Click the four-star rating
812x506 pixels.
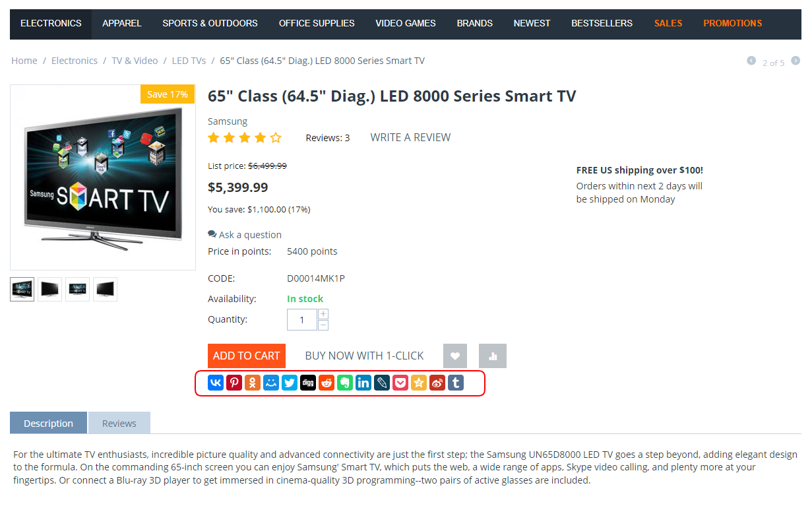pos(245,138)
